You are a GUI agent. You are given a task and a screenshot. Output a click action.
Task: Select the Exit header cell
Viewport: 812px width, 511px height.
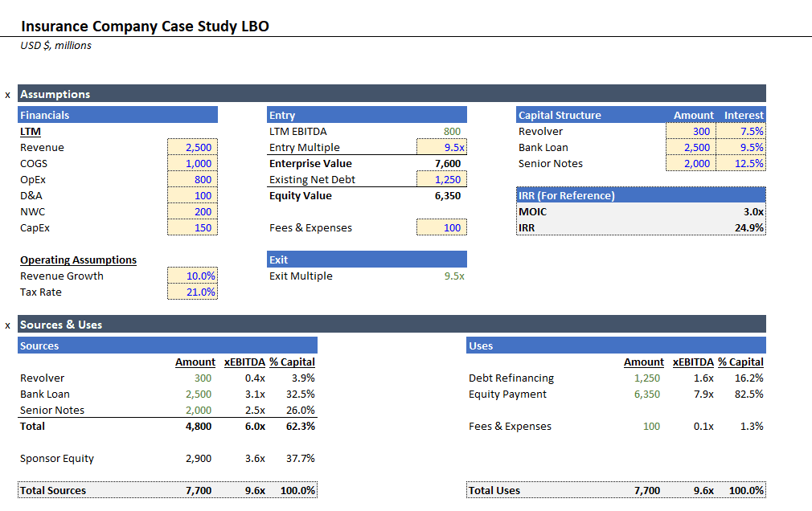coord(367,260)
